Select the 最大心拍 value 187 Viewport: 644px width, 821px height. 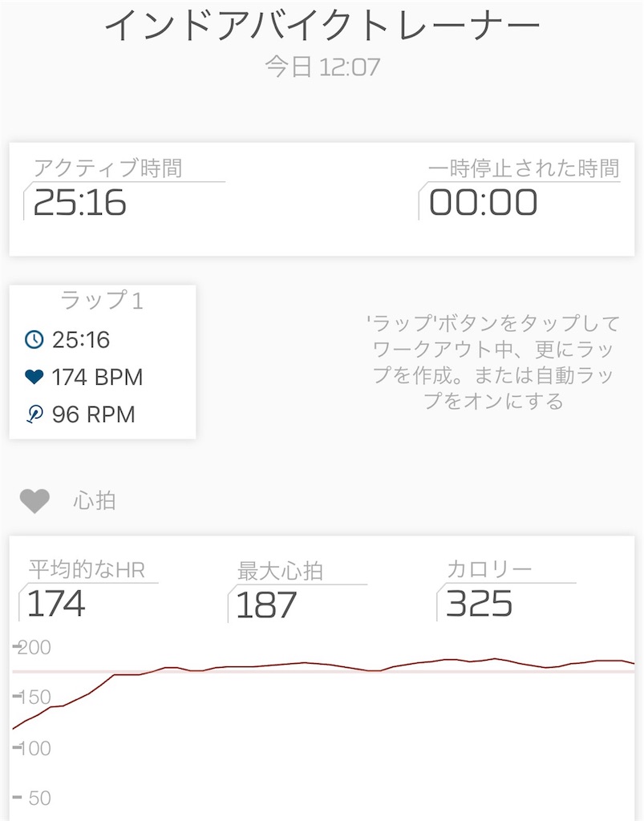(x=266, y=605)
